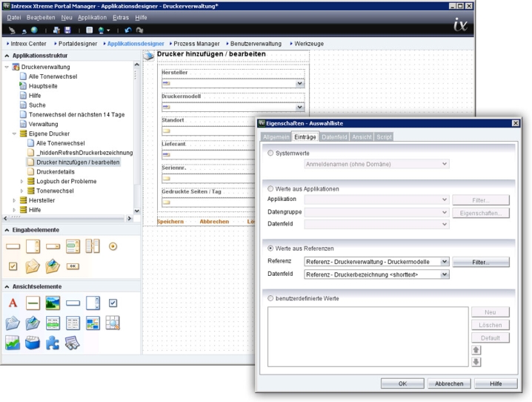
Task: Click the save disk toolbar icon
Action: 67,30
